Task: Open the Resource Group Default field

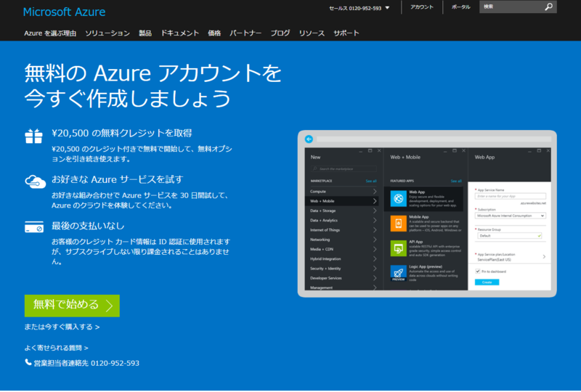Action: coord(510,236)
